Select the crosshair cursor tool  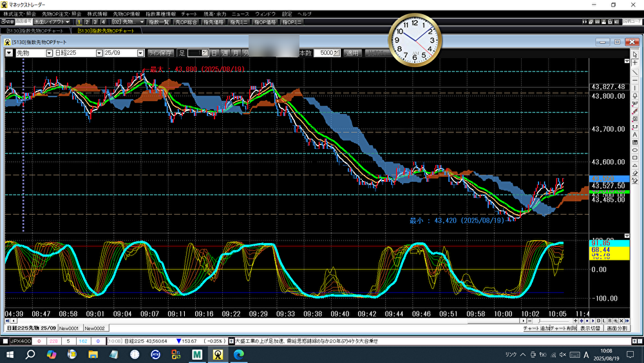coord(635,63)
